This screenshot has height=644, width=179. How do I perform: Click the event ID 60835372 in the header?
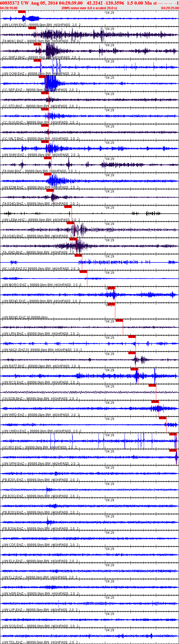(9, 3)
